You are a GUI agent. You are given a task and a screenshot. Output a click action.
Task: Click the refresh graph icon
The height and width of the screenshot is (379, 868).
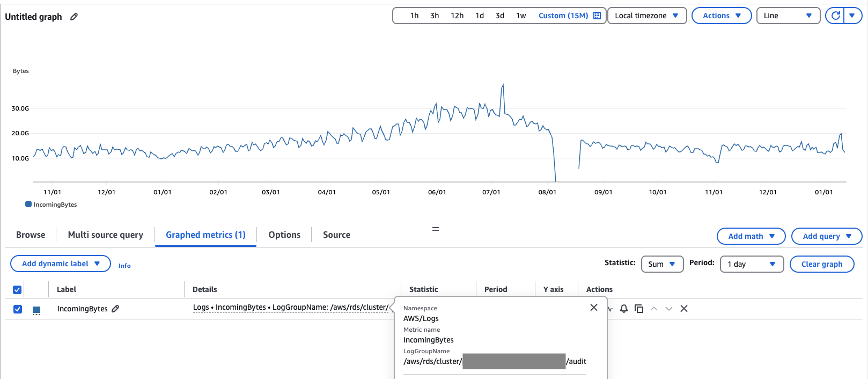tap(835, 16)
